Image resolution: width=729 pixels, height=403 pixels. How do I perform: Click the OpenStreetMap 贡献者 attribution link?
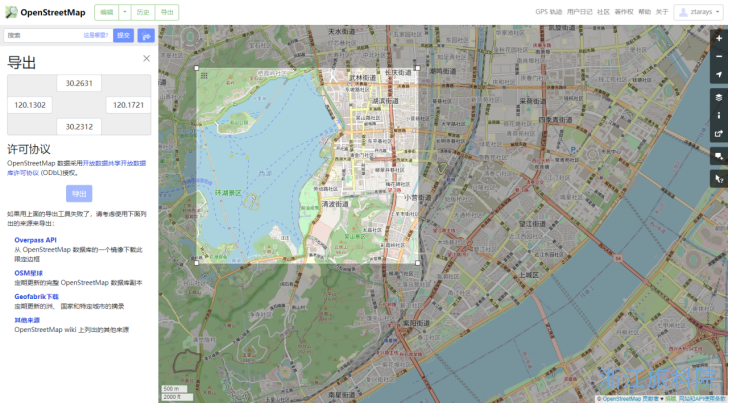[630, 399]
